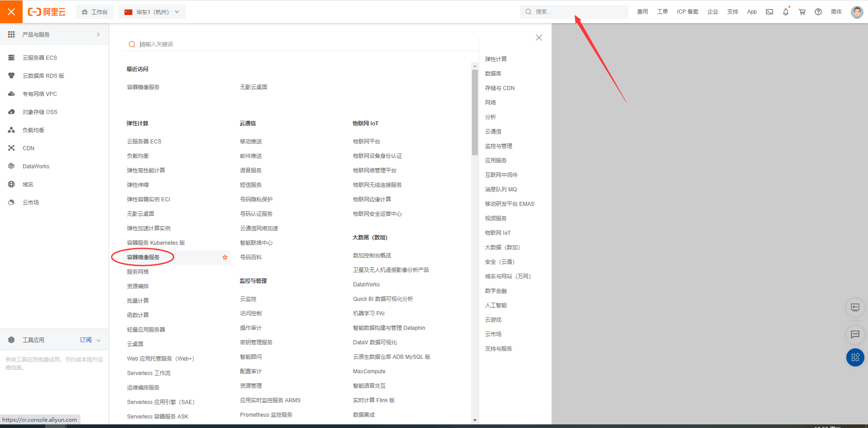Viewport: 868px width, 428px height.
Task: Jump to 安全（云盾）category
Action: click(500, 262)
